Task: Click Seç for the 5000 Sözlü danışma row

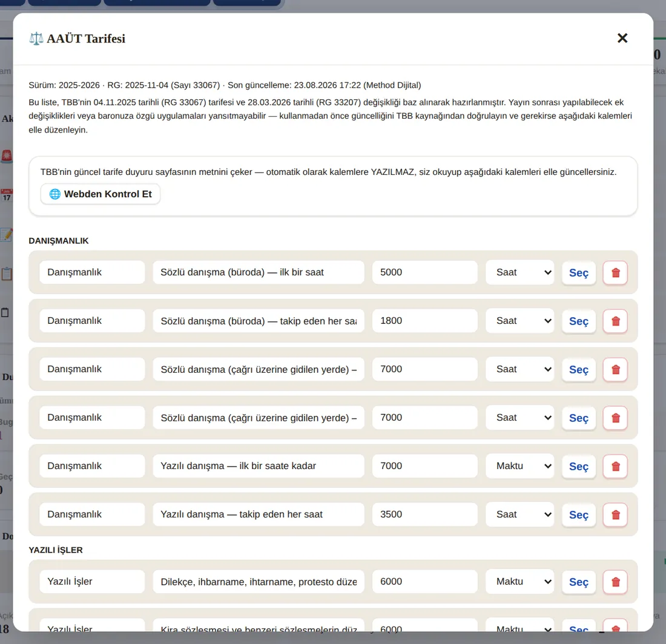Action: 578,272
